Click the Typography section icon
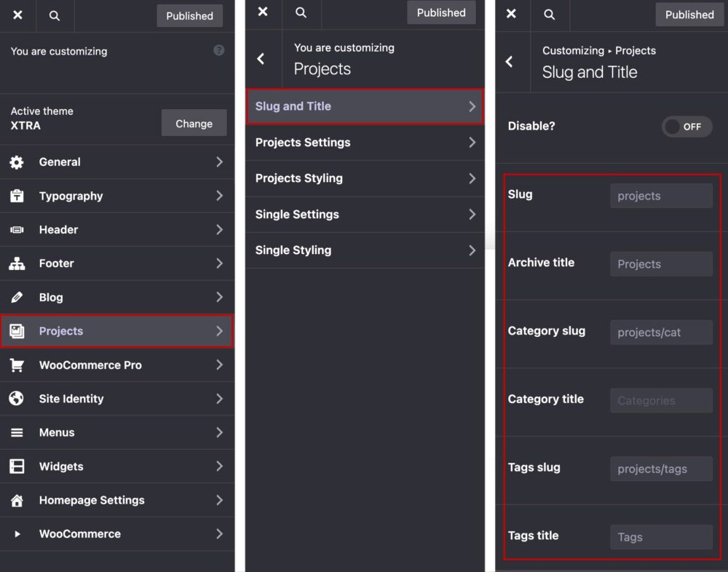 (x=17, y=196)
